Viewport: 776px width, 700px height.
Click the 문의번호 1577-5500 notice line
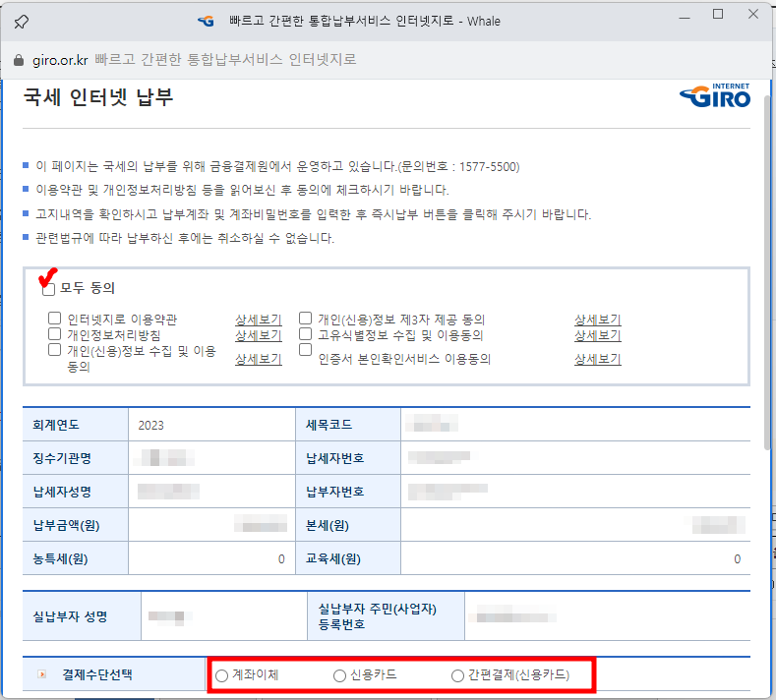[277, 167]
